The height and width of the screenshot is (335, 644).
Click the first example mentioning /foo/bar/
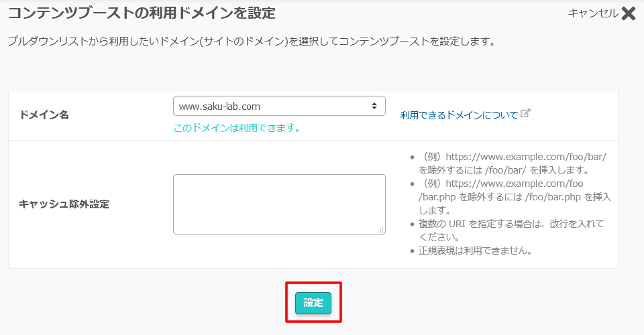[x=513, y=163]
